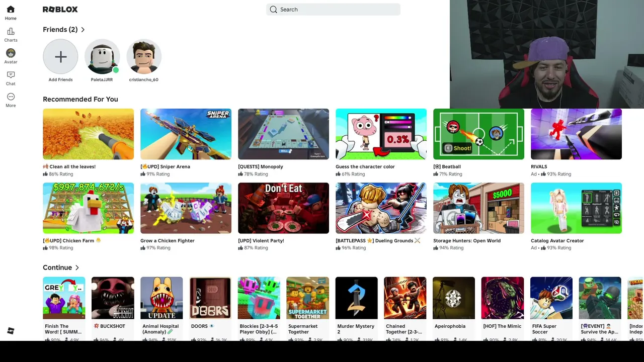This screenshot has width=644, height=362.
Task: Expand the Continue section chevron
Action: [77, 267]
